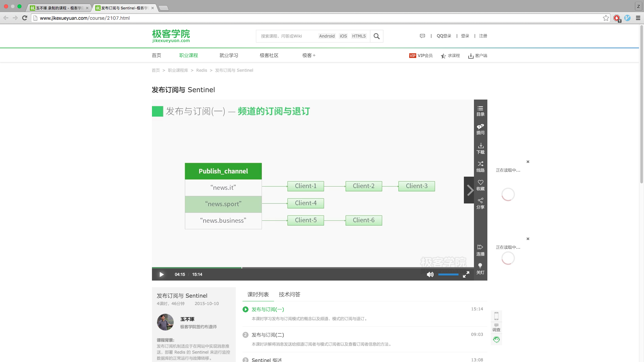Open lesson 发布与订阅(二) link
The width and height of the screenshot is (644, 362).
268,335
